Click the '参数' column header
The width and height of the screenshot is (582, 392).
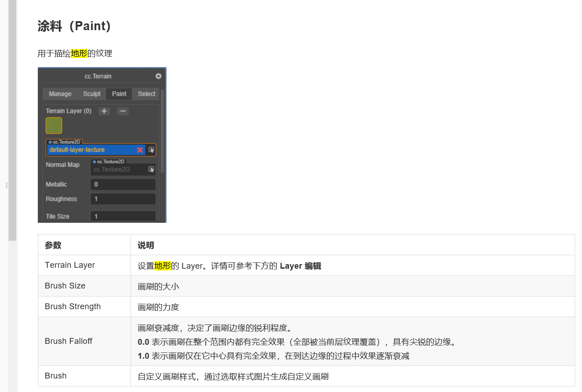pyautogui.click(x=84, y=245)
